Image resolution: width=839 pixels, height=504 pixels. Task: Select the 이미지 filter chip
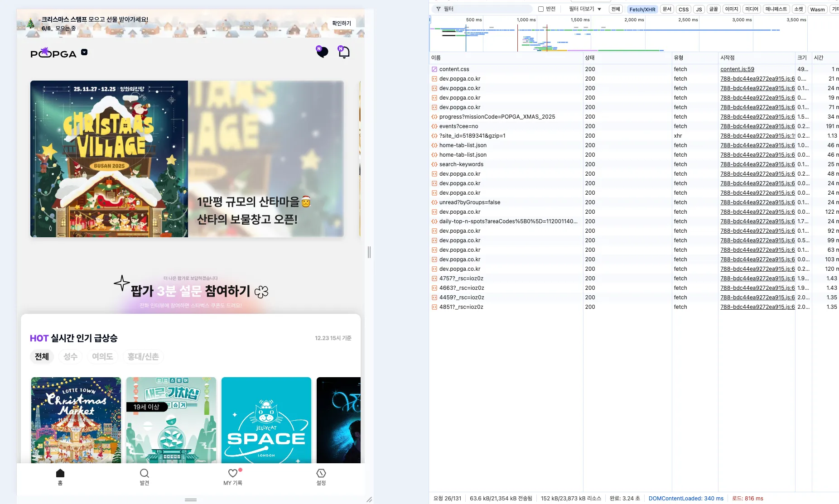(x=731, y=9)
